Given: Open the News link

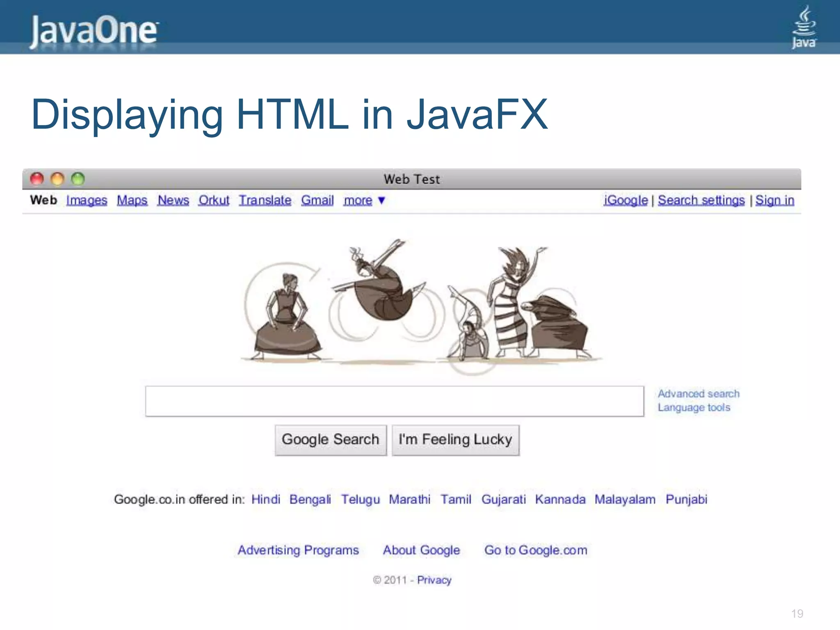Looking at the screenshot, I should click(x=173, y=200).
